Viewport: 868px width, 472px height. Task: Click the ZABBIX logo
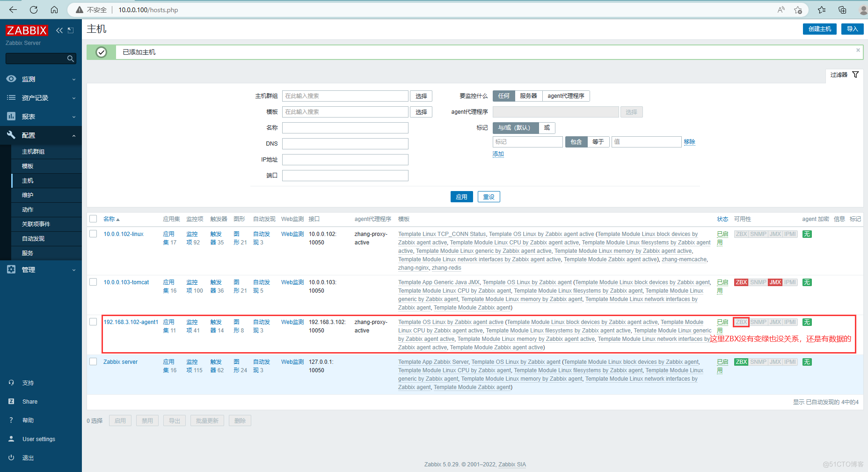(x=27, y=30)
